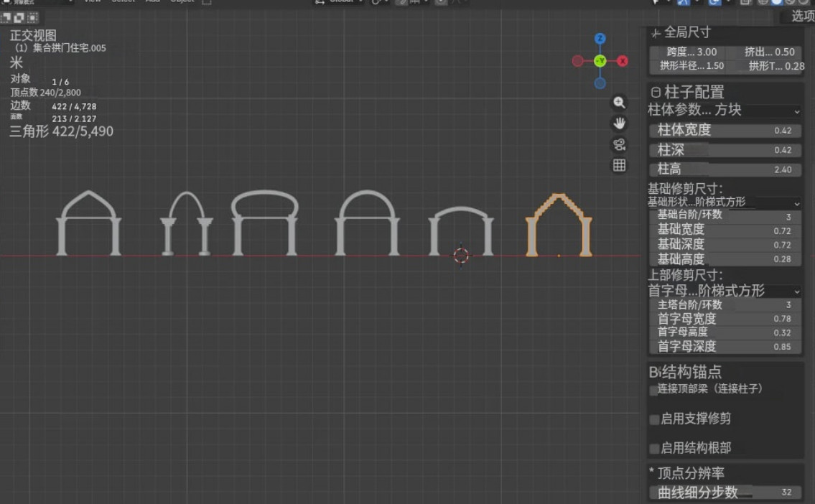Enable 启用支撑修剪 checkbox
Screen dimensions: 815x504
(x=654, y=420)
